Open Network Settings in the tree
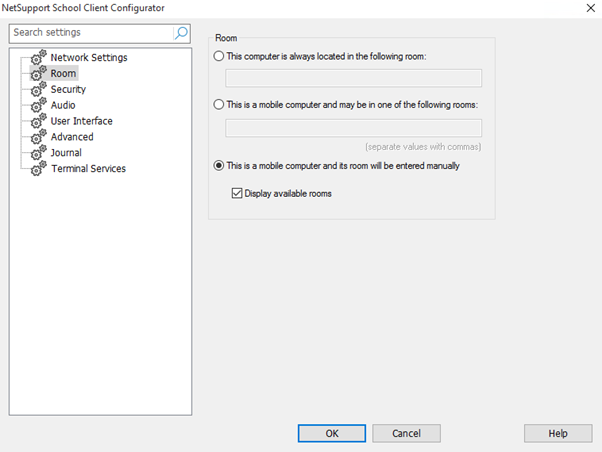 [89, 57]
